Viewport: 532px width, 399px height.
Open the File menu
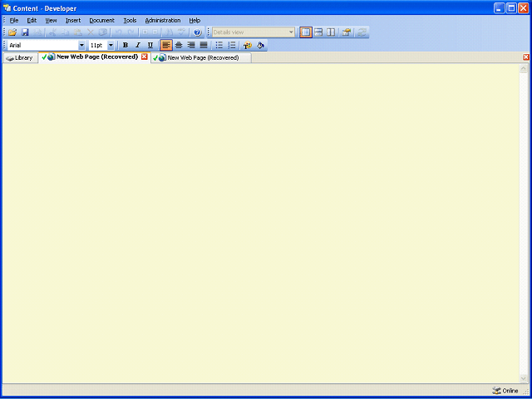(14, 20)
